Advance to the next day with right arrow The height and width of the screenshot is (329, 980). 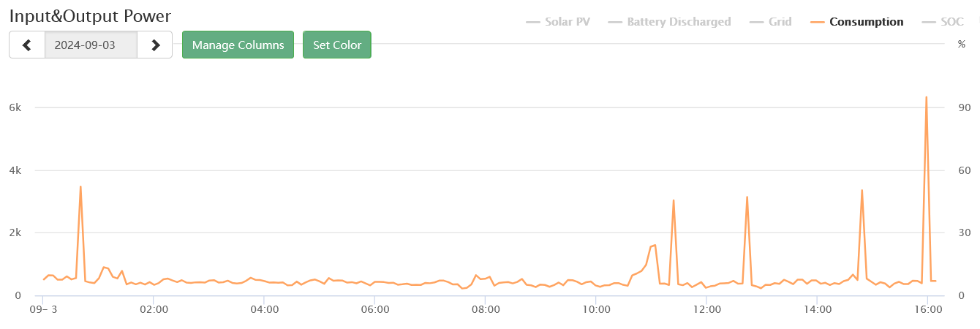155,45
